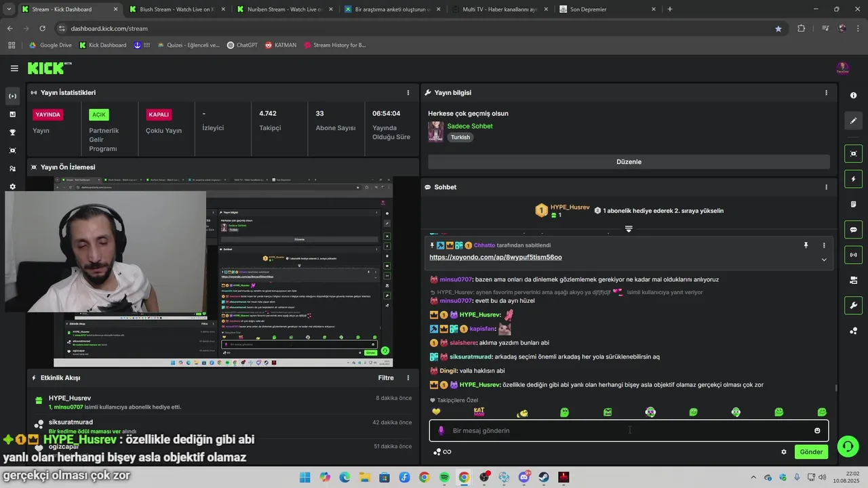Click kapisfan username in chat
Viewport: 868px width, 488px height.
coord(483,329)
